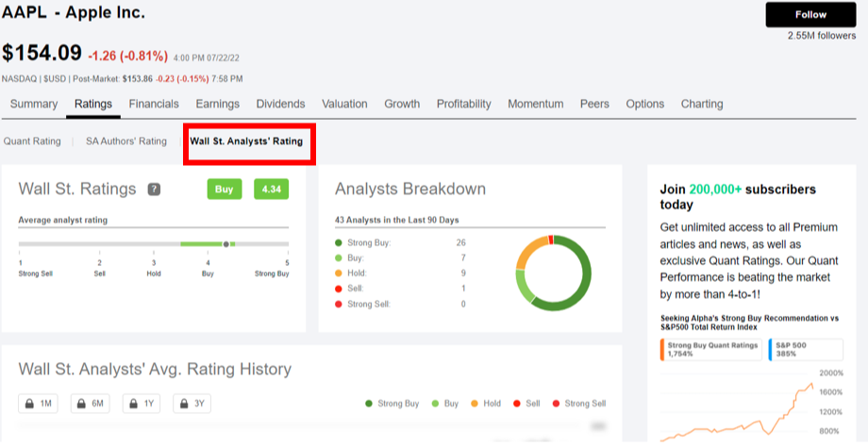
Task: Click the Strong Buy dot in the breakdown list
Action: tap(339, 242)
